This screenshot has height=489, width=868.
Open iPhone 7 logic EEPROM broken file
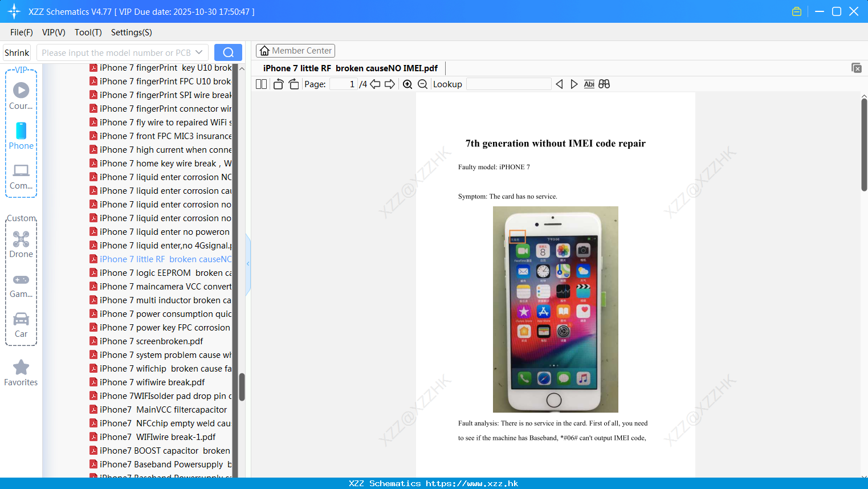[x=160, y=273]
